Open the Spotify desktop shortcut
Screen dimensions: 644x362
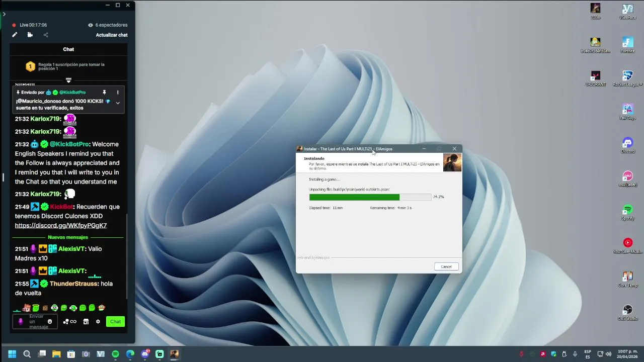click(627, 212)
